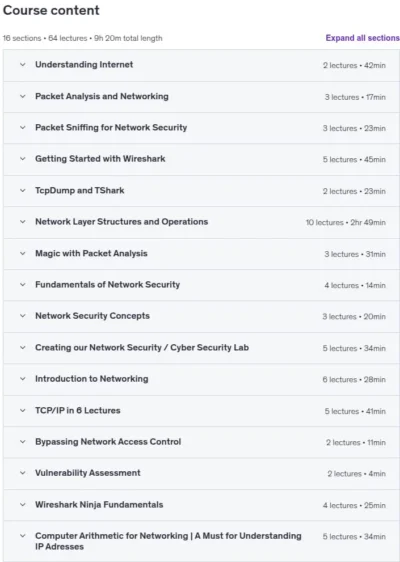
Task: Select TCP/IP in 6 Lectures section title
Action: coord(78,410)
